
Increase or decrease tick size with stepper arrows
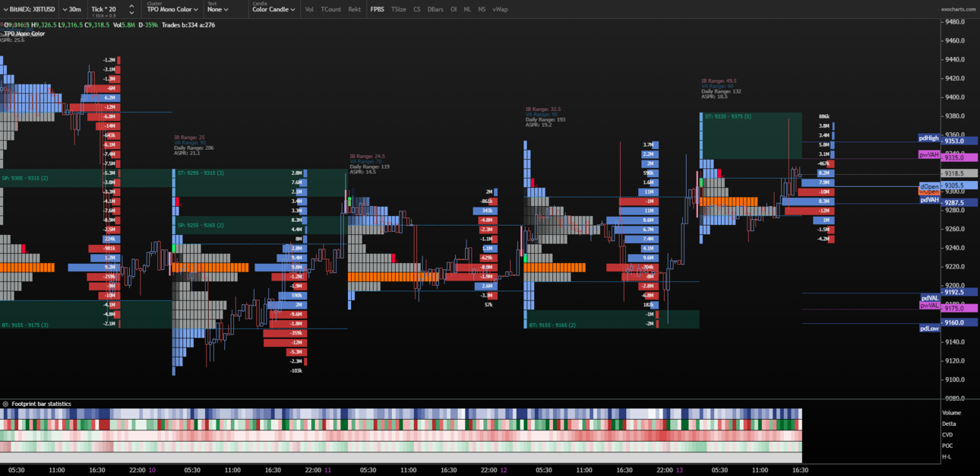point(131,9)
